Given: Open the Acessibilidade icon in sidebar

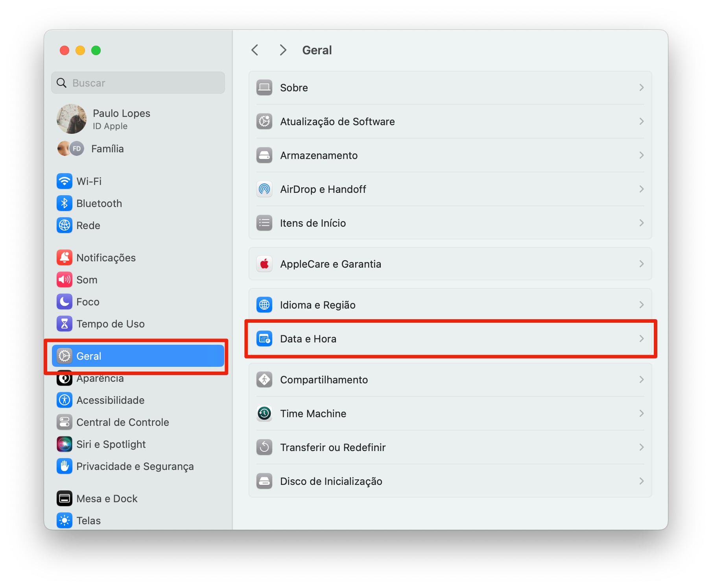Looking at the screenshot, I should coord(65,400).
